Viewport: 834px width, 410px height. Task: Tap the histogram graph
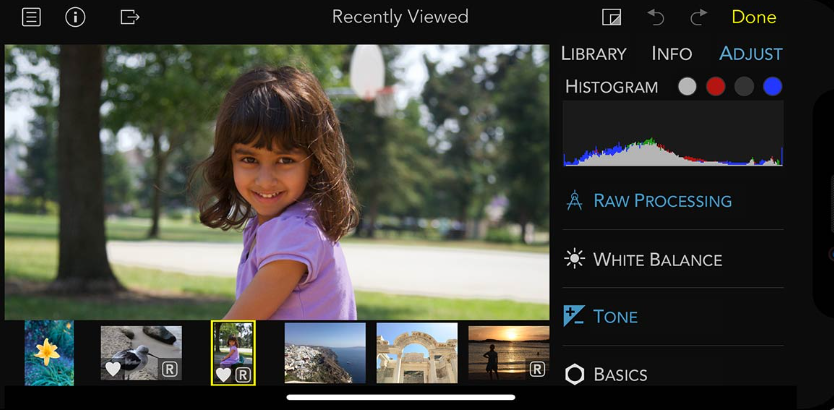(x=673, y=133)
